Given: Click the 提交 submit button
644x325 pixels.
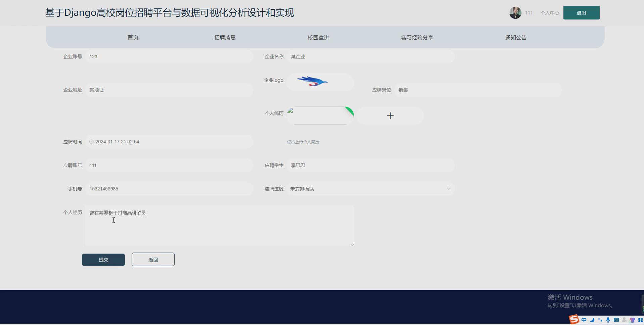Looking at the screenshot, I should (103, 259).
